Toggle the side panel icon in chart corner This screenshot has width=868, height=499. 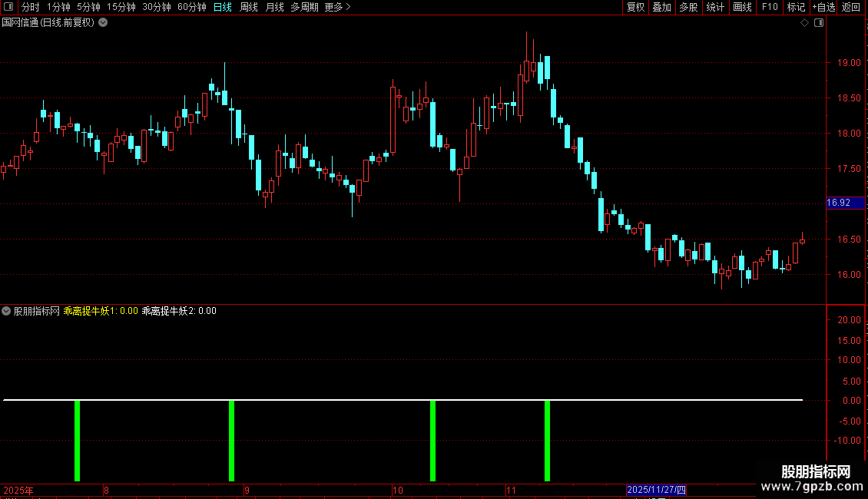(819, 23)
